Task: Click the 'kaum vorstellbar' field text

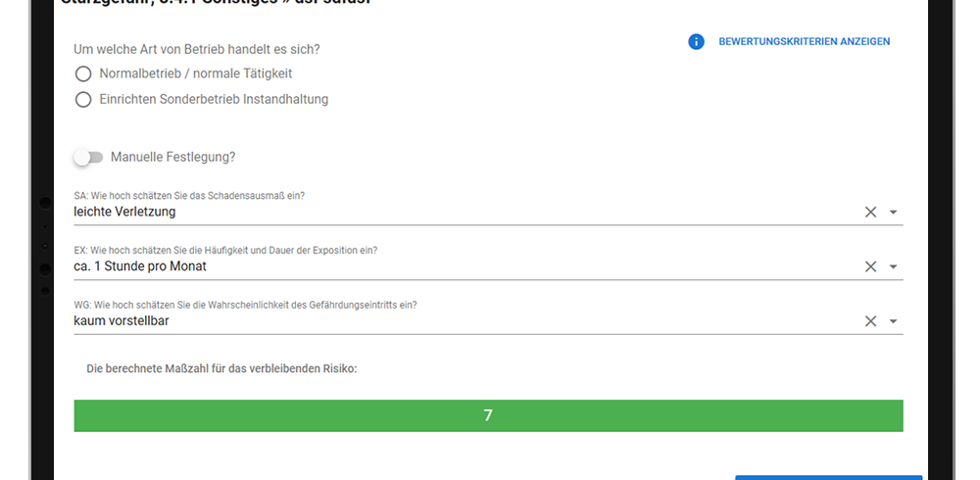Action: point(122,321)
